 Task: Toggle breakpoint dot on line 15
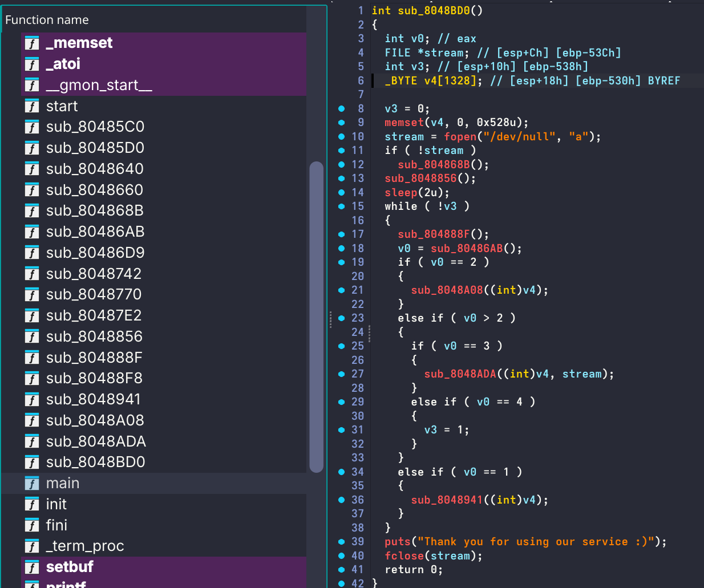[x=341, y=206]
